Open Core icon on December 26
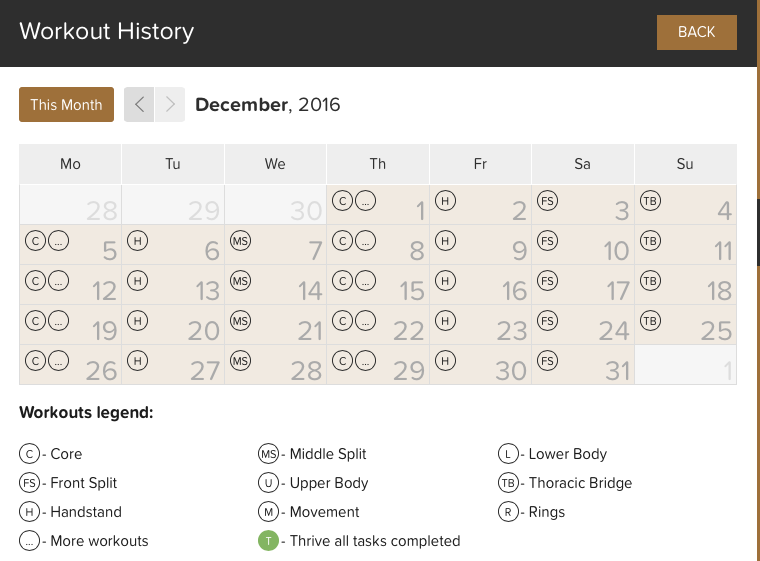The height and width of the screenshot is (561, 760). (x=35, y=361)
